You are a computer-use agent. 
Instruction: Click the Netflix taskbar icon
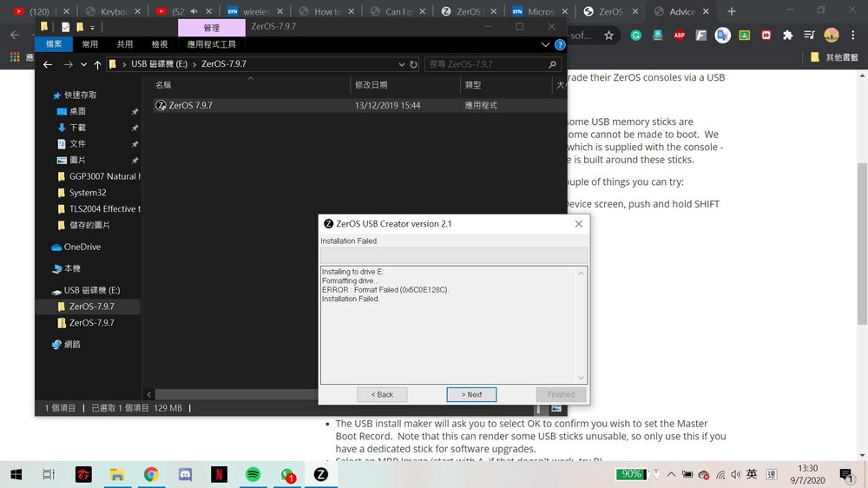coord(219,474)
